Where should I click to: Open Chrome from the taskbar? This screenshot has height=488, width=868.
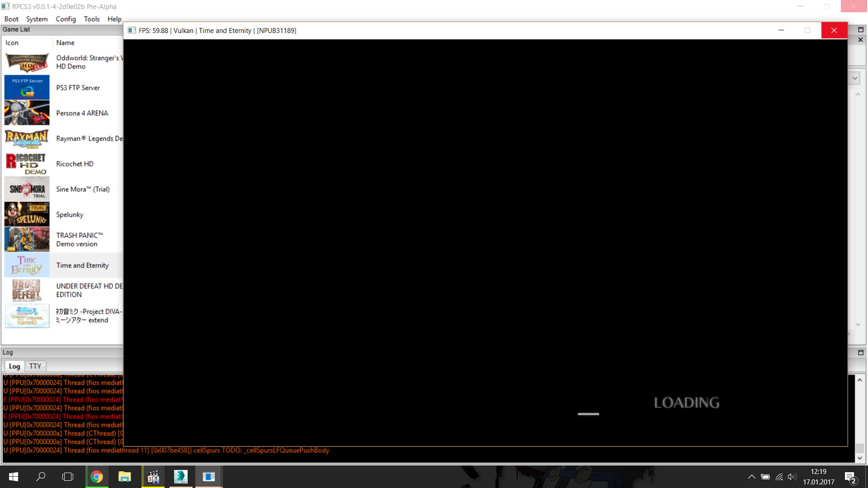(x=97, y=477)
